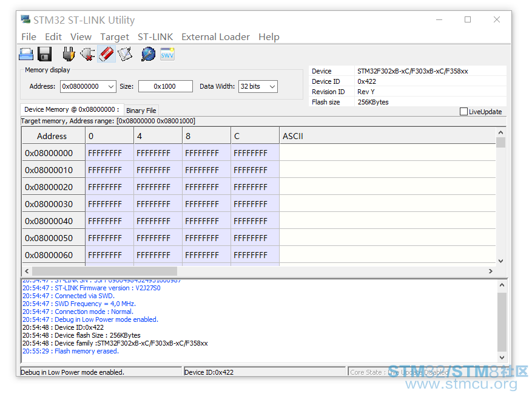This screenshot has width=532, height=399.
Task: Click column 8 cell in row 0x08000050
Action: [207, 237]
